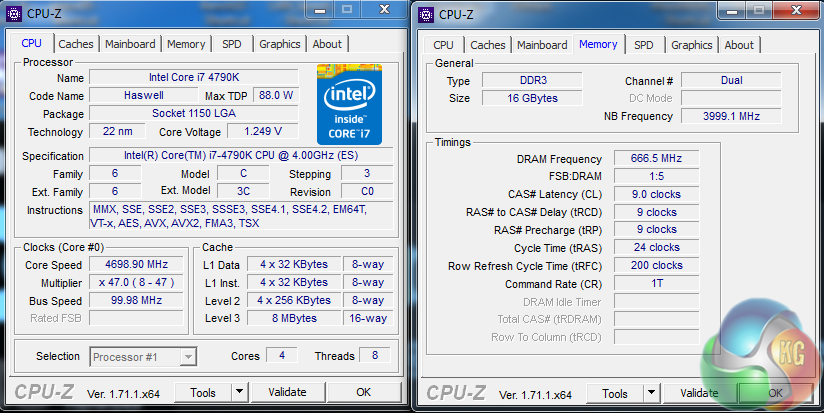
Task: Click Code Name value 'Haswell'
Action: [144, 96]
